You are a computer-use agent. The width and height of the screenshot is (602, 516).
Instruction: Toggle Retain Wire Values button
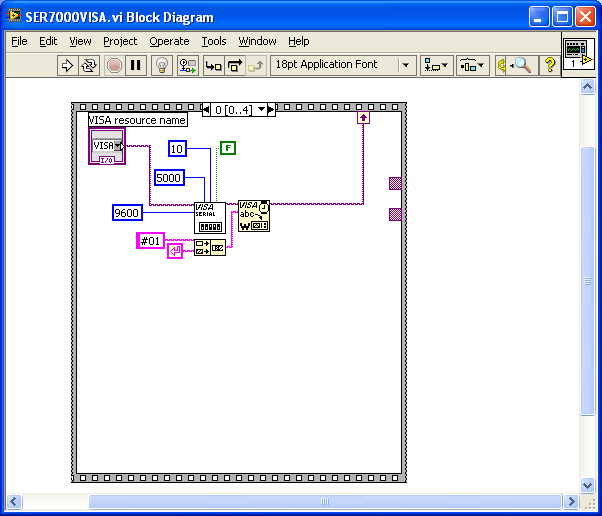188,66
